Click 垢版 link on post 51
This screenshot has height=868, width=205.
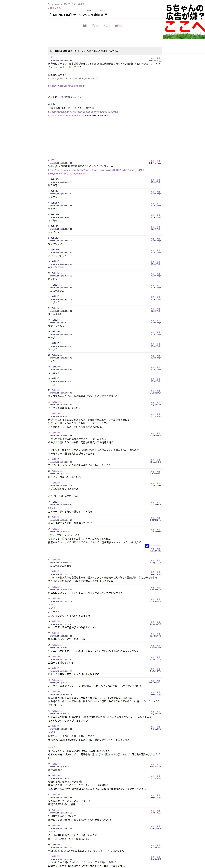(x=152, y=857)
